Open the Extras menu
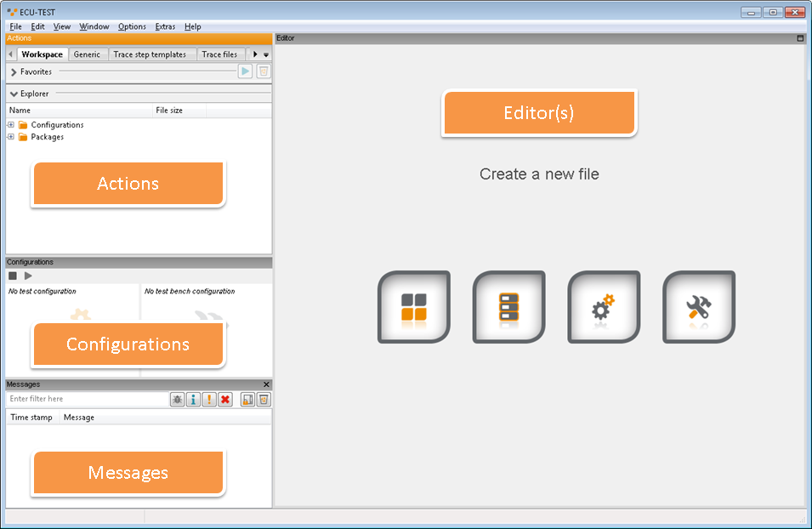Viewport: 812px width, 529px height. pyautogui.click(x=165, y=26)
